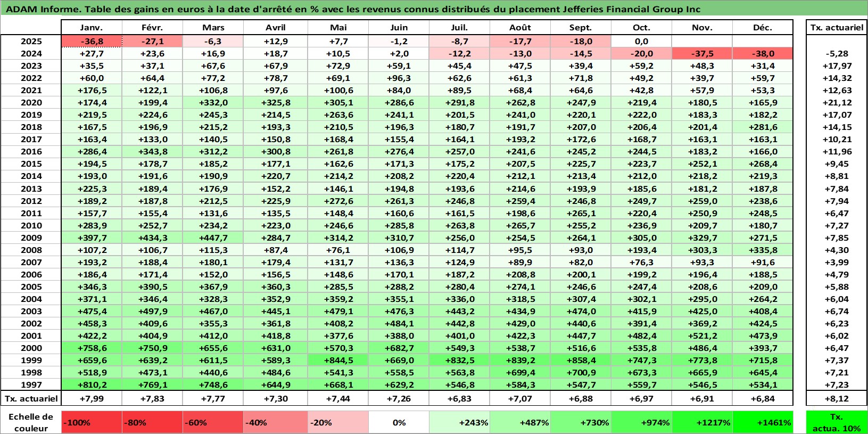Select the 1997 year row label

31,385
